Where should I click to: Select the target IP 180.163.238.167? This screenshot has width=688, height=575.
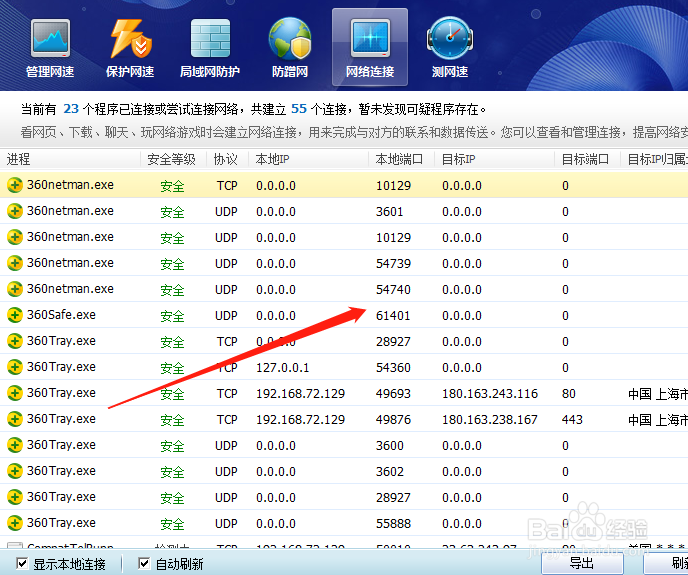(x=490, y=420)
